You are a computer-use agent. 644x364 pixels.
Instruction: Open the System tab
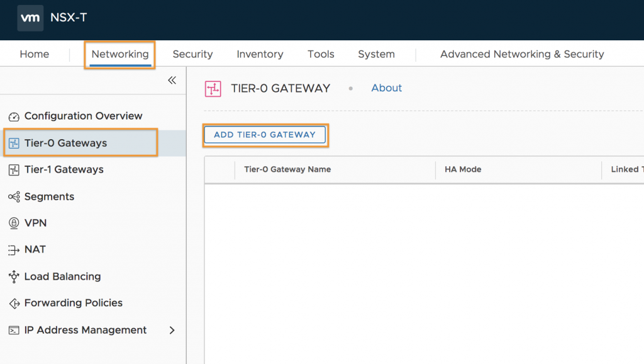point(376,54)
